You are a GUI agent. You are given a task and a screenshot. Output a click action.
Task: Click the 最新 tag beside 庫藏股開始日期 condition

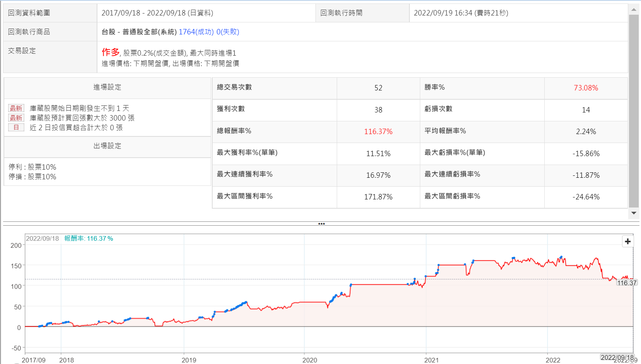pyautogui.click(x=16, y=108)
